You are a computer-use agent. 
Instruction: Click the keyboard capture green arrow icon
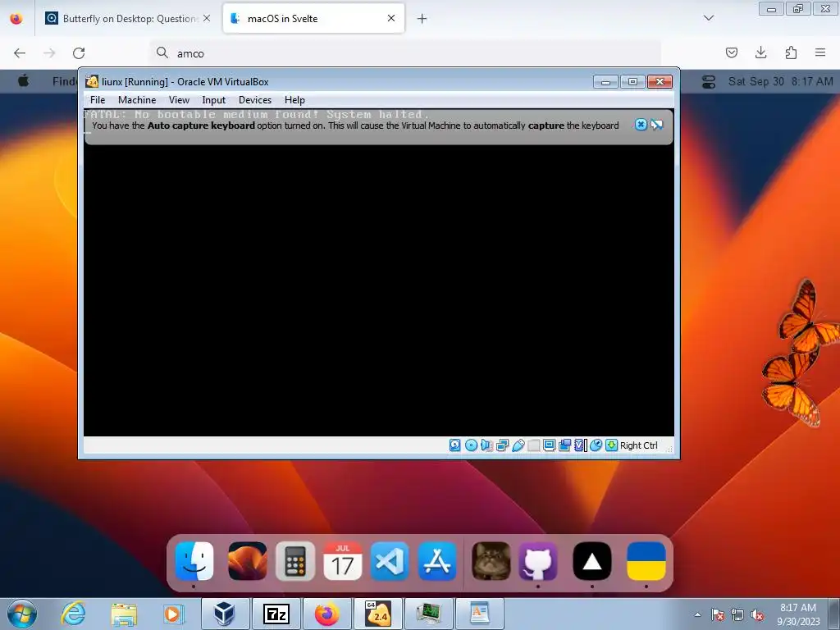tap(611, 445)
